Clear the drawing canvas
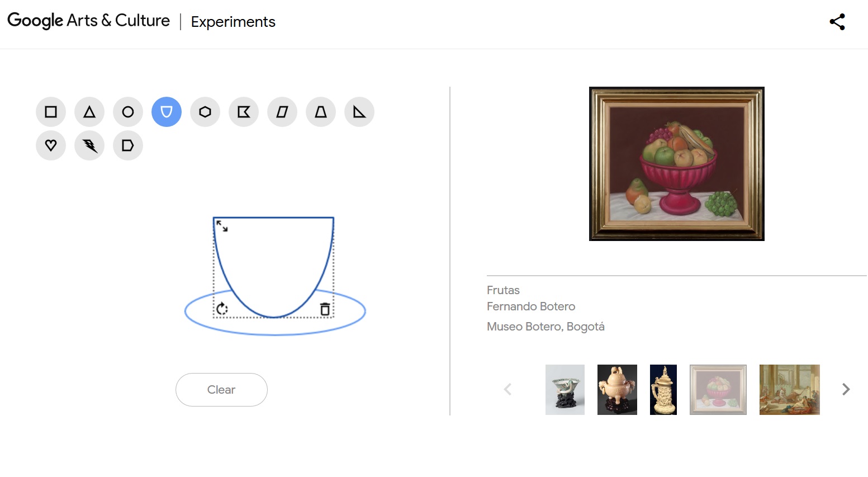Screen dimensions: 868x477 (221, 390)
